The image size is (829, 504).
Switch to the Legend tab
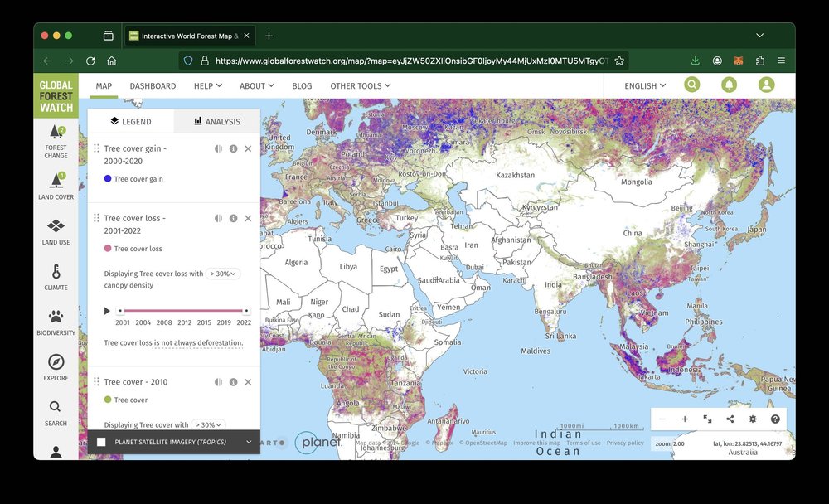click(x=131, y=121)
